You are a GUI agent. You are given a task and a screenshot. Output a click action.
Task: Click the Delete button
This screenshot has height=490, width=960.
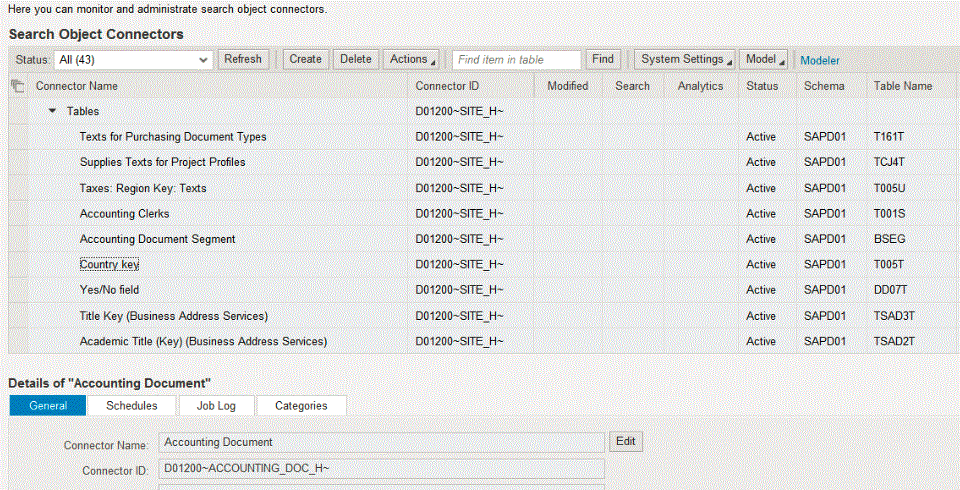click(x=356, y=59)
